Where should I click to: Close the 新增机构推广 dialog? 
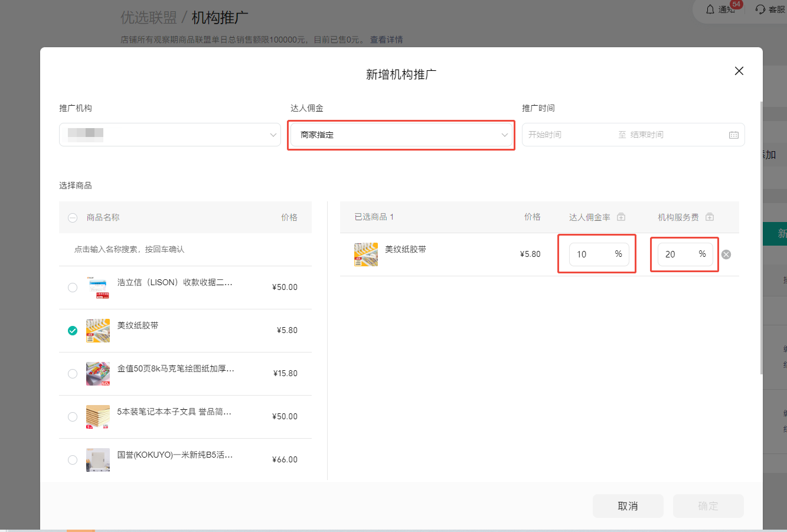pyautogui.click(x=739, y=71)
